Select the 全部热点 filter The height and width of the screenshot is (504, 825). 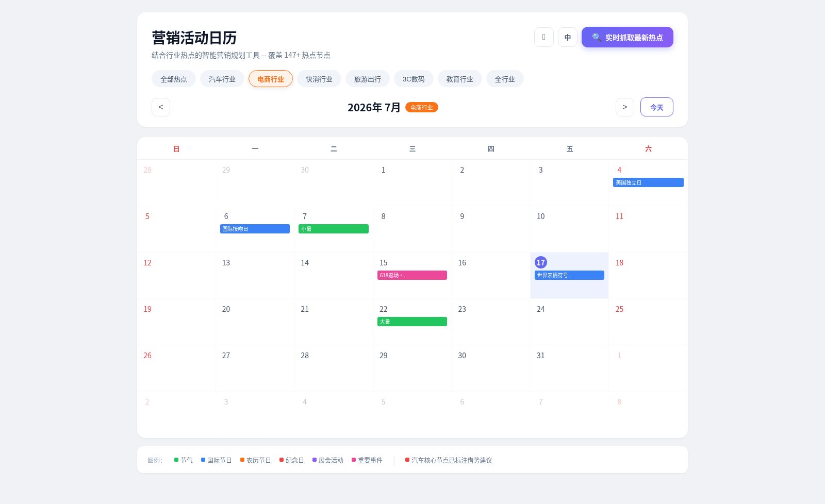(x=174, y=79)
